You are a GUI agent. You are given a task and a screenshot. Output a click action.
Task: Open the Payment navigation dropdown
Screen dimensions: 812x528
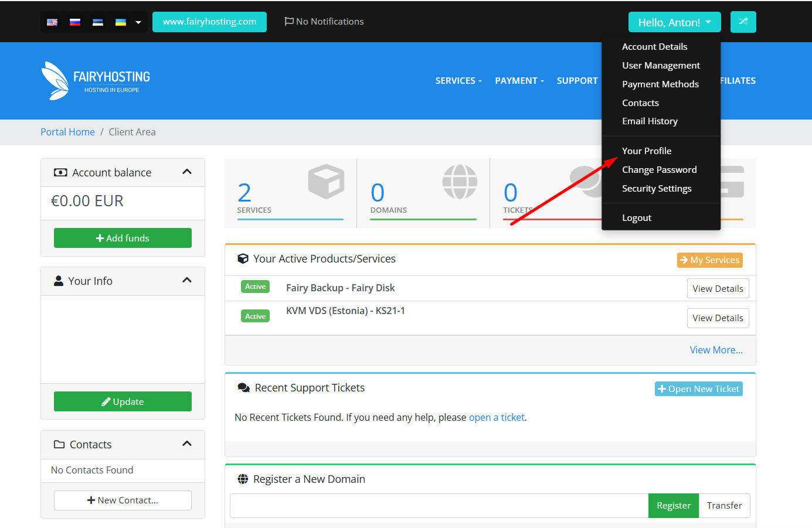(x=519, y=81)
